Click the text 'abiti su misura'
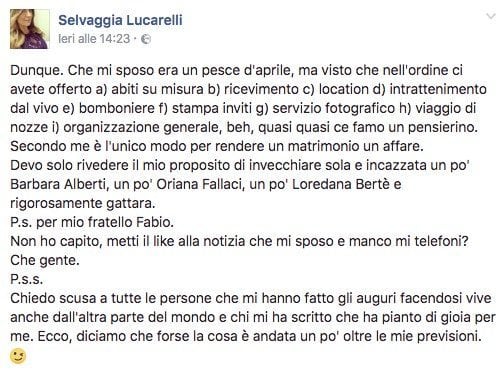This screenshot has height=373, width=504. [157, 90]
